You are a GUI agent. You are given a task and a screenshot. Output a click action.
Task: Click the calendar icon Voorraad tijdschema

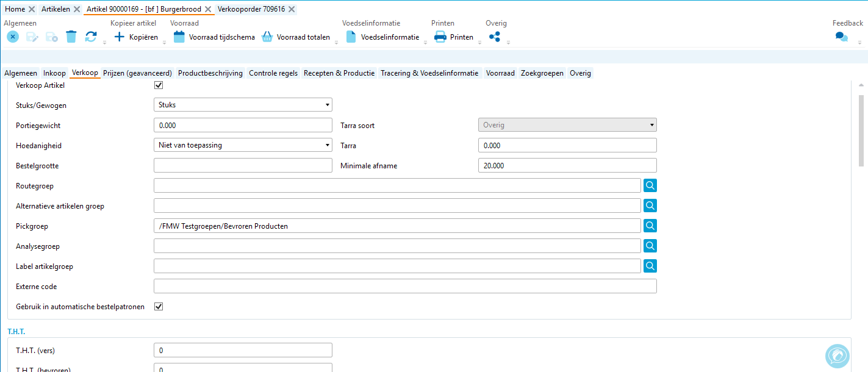pyautogui.click(x=179, y=37)
